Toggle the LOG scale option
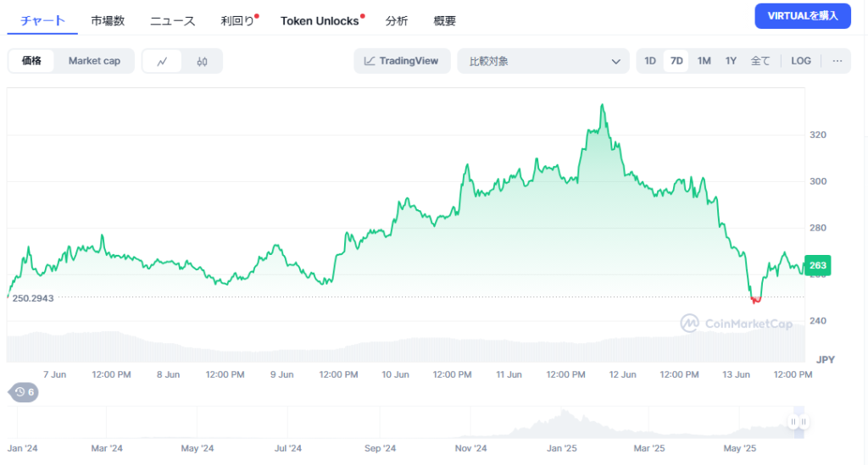 pos(800,61)
